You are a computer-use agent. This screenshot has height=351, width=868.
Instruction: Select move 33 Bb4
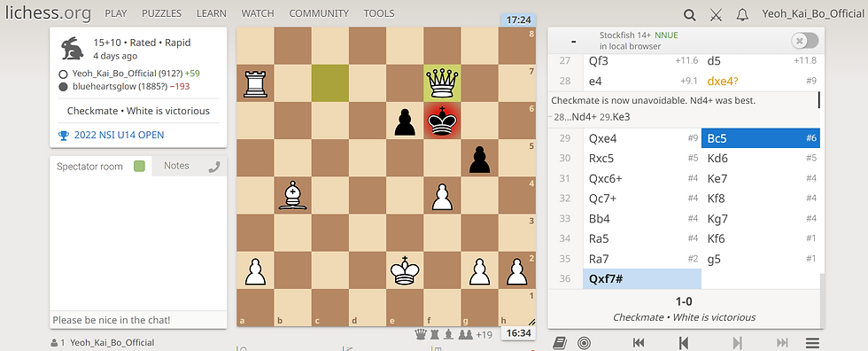642,219
